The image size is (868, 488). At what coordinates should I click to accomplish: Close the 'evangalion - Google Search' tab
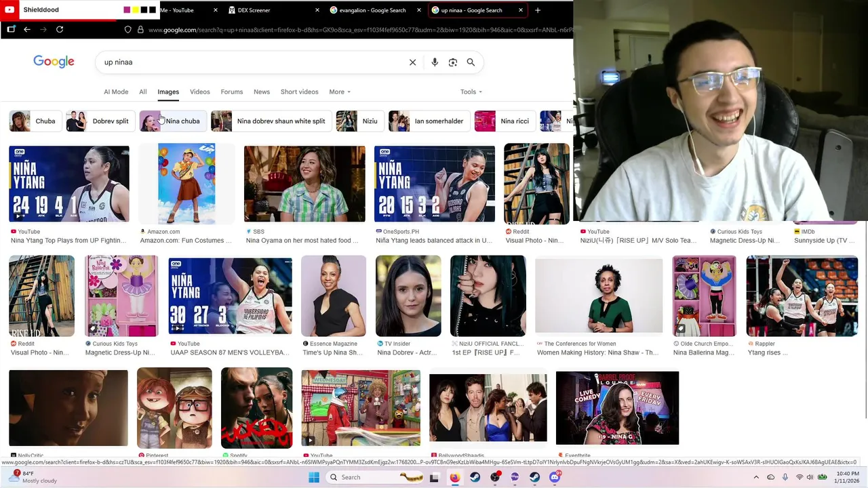tap(419, 10)
